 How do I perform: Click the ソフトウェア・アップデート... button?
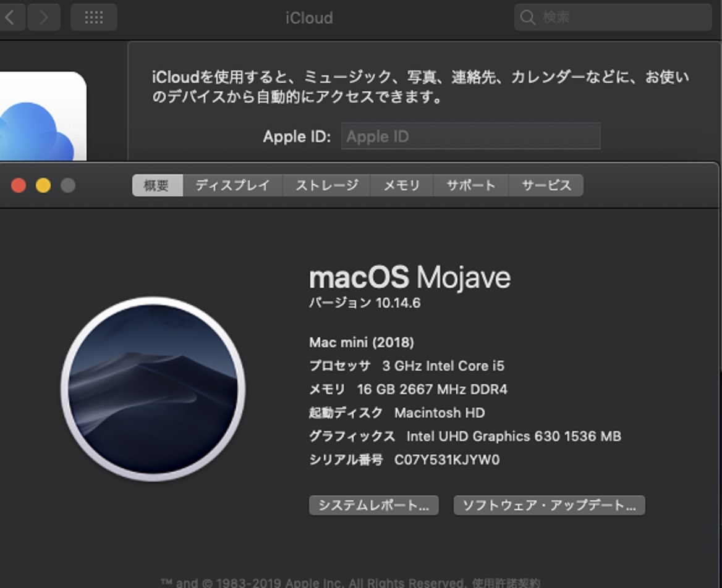549,505
